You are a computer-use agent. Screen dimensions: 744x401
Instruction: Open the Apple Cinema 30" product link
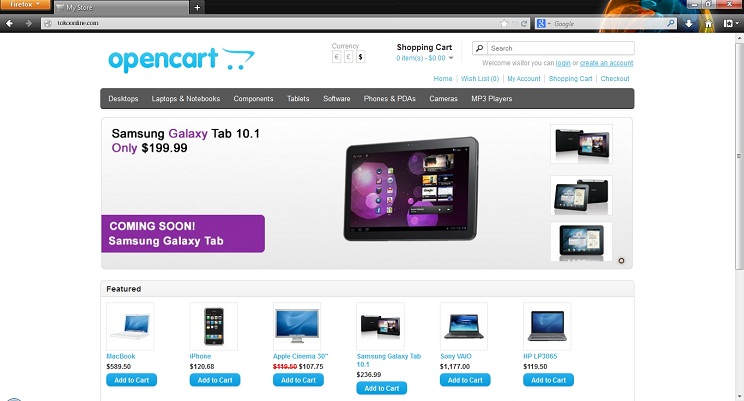click(300, 356)
